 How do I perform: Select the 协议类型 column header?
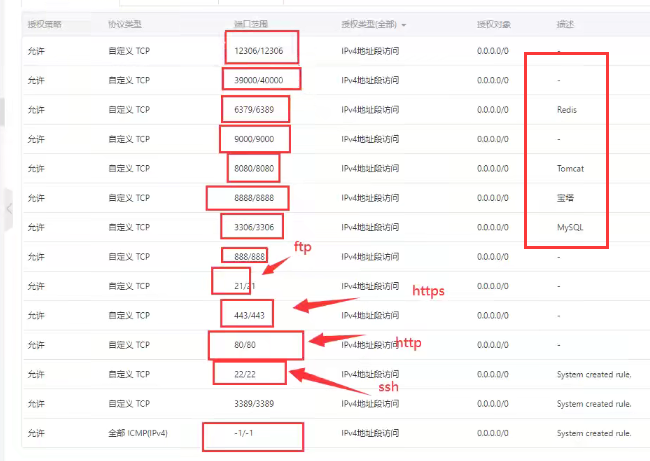[x=126, y=22]
